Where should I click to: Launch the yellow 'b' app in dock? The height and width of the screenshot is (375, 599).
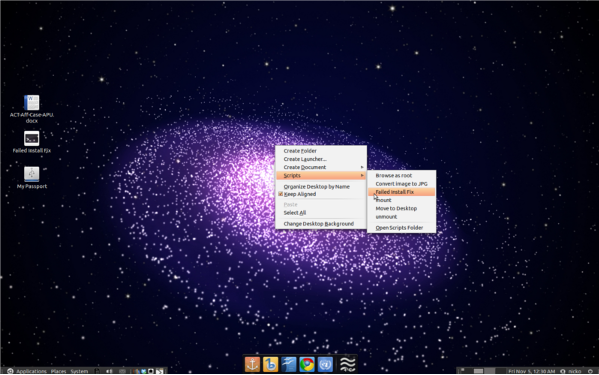pyautogui.click(x=270, y=364)
